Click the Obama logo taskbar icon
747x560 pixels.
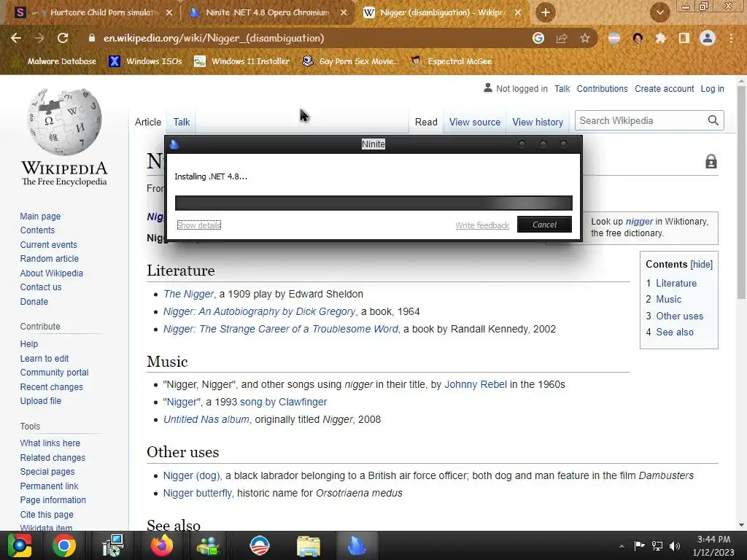tap(260, 545)
